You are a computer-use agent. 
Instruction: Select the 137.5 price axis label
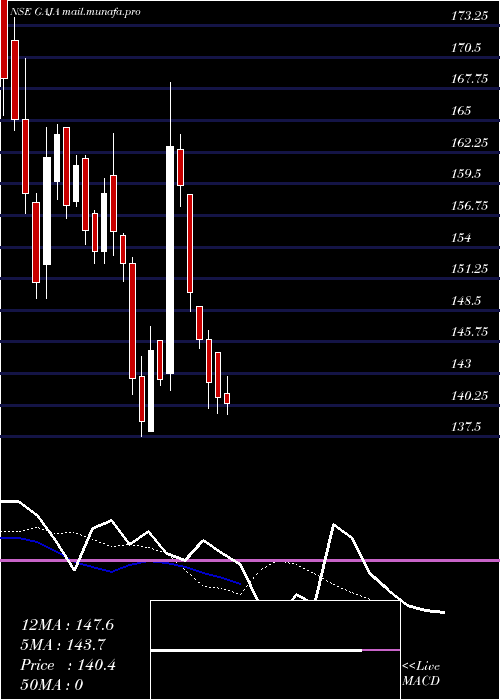(x=466, y=427)
